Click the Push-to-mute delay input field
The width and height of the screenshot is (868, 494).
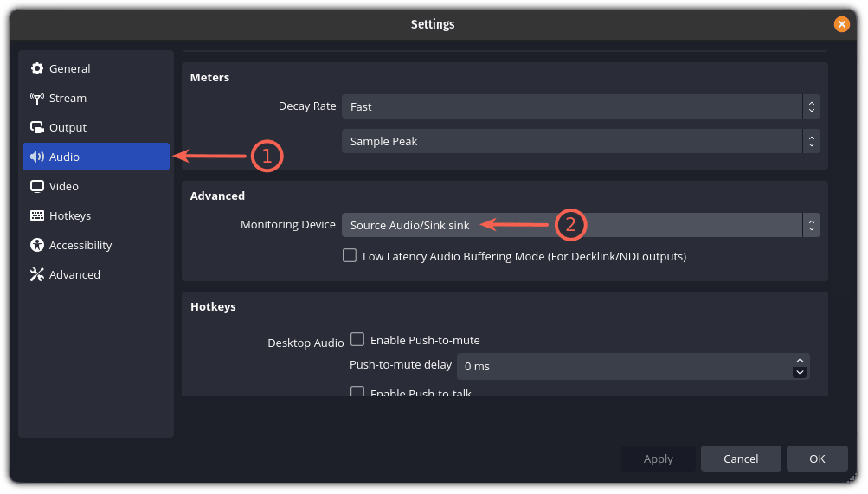tap(623, 366)
